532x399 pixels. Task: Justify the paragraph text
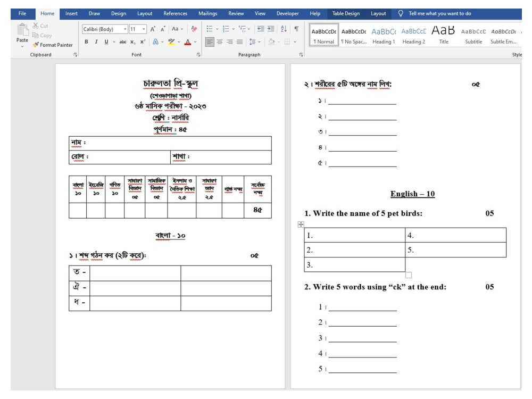pos(239,41)
